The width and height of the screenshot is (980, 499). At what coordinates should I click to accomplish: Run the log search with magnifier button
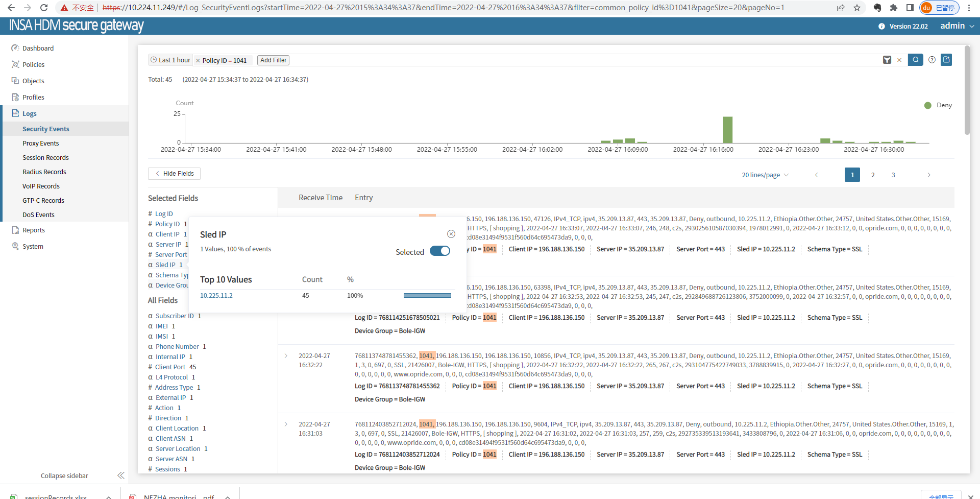coord(916,60)
